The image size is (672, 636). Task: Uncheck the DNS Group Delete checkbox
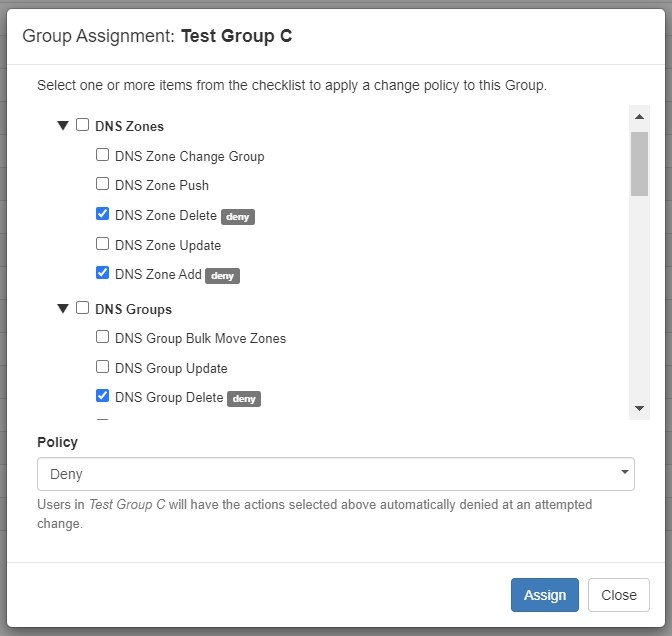[x=102, y=396]
